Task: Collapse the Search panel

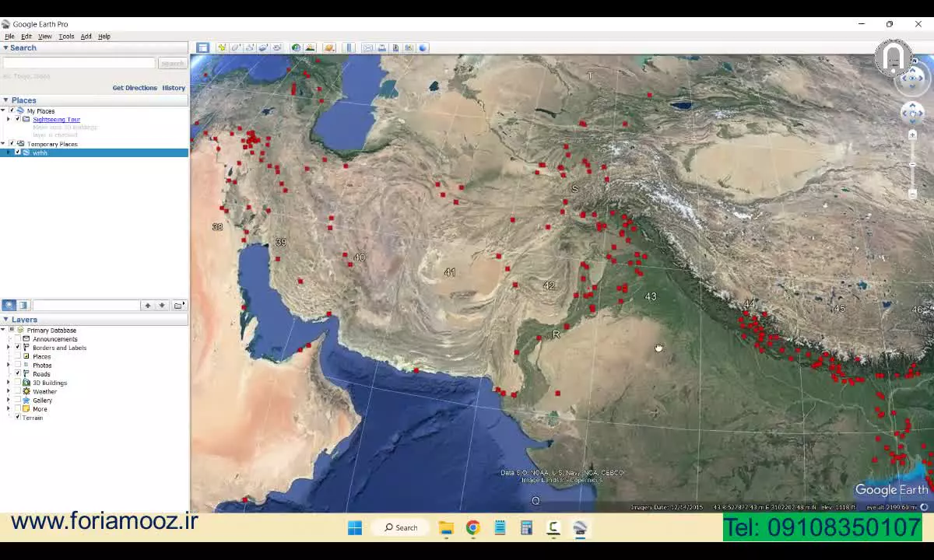Action: (6, 47)
